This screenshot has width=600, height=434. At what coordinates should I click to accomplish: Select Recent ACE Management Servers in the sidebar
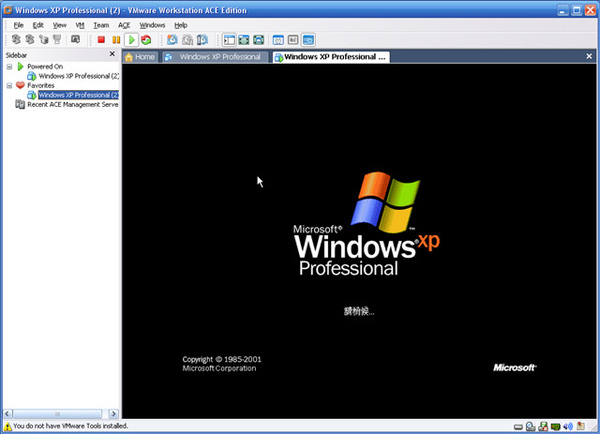click(x=73, y=104)
